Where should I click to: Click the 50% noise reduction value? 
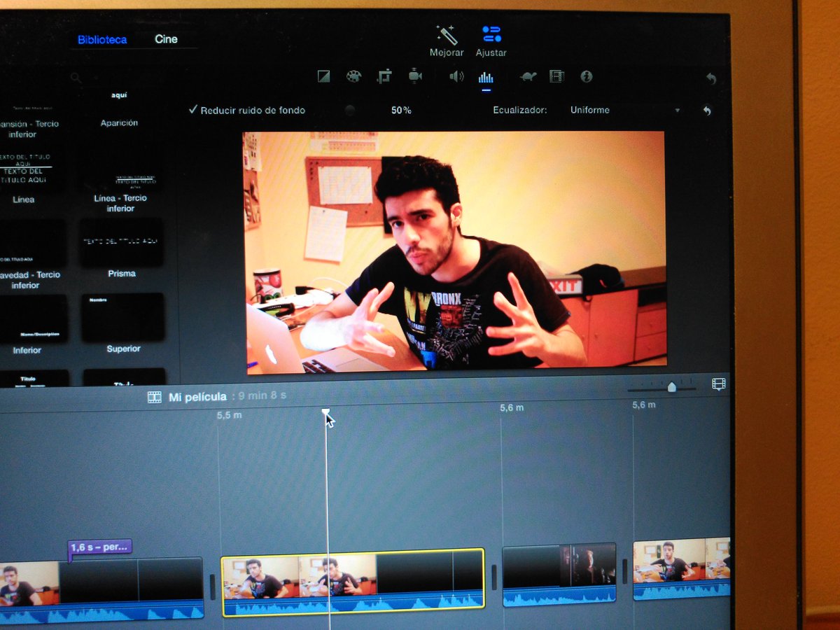pyautogui.click(x=401, y=111)
